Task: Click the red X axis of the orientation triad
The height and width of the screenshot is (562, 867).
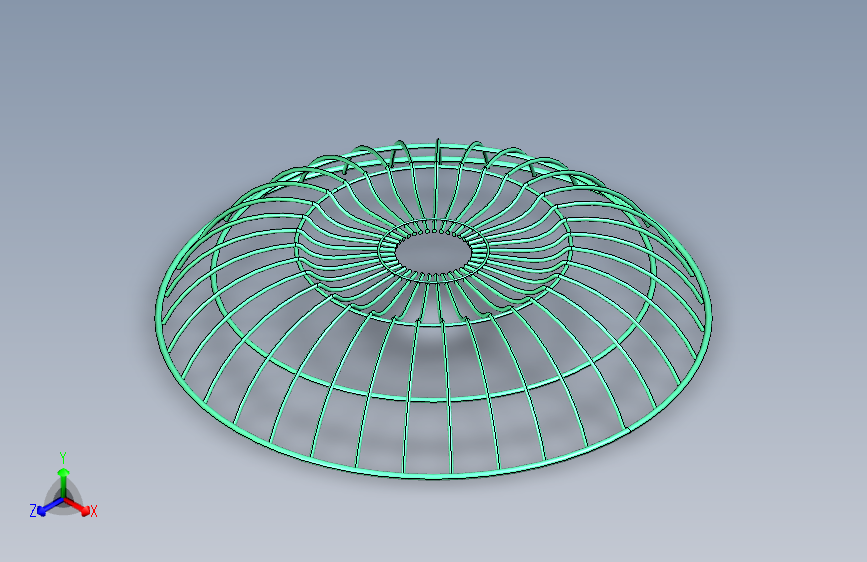Action: [76, 506]
